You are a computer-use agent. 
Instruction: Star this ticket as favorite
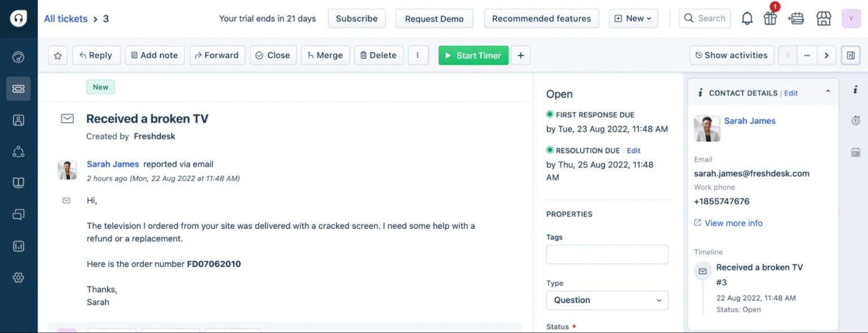click(x=57, y=55)
